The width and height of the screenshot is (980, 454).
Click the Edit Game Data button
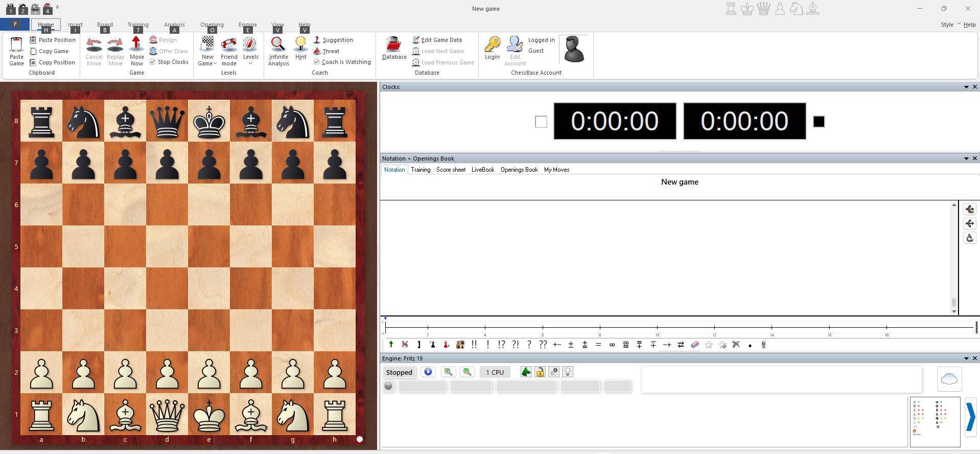click(x=437, y=40)
